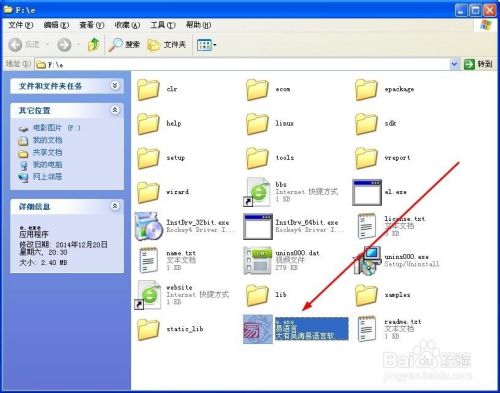Select the unins000.exe file name label
The width and height of the screenshot is (500, 393).
pyautogui.click(x=407, y=257)
